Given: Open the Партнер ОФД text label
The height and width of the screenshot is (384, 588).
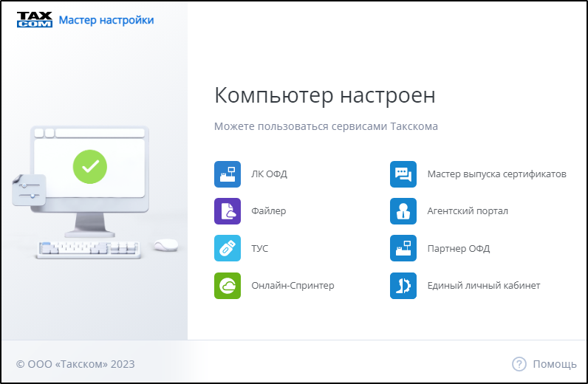Looking at the screenshot, I should pyautogui.click(x=458, y=249).
